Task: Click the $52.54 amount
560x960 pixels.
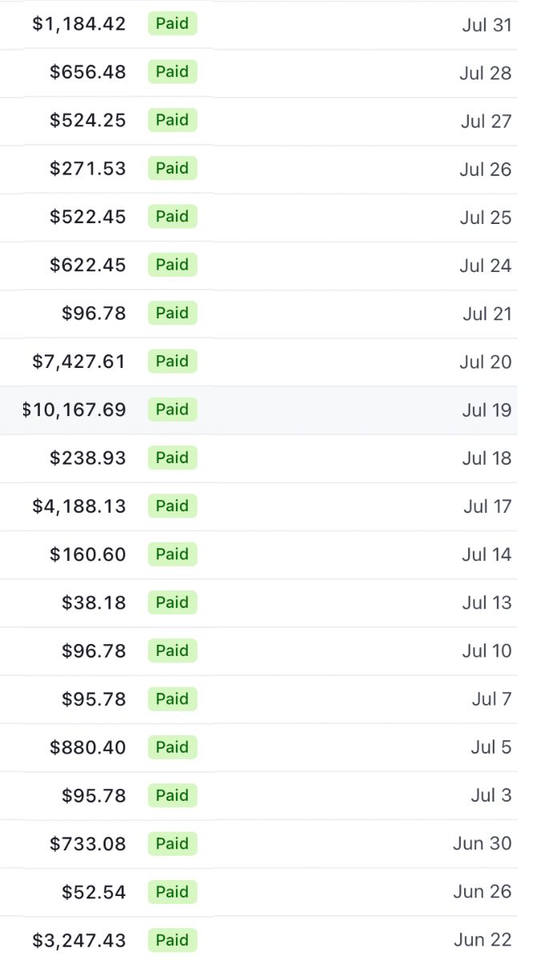Action: click(x=94, y=892)
